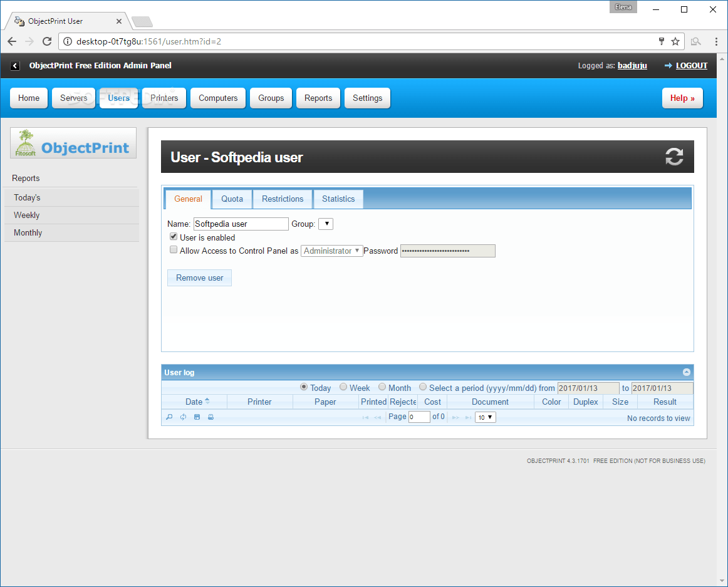Select the Month radio button
The image size is (728, 587).
coord(382,387)
